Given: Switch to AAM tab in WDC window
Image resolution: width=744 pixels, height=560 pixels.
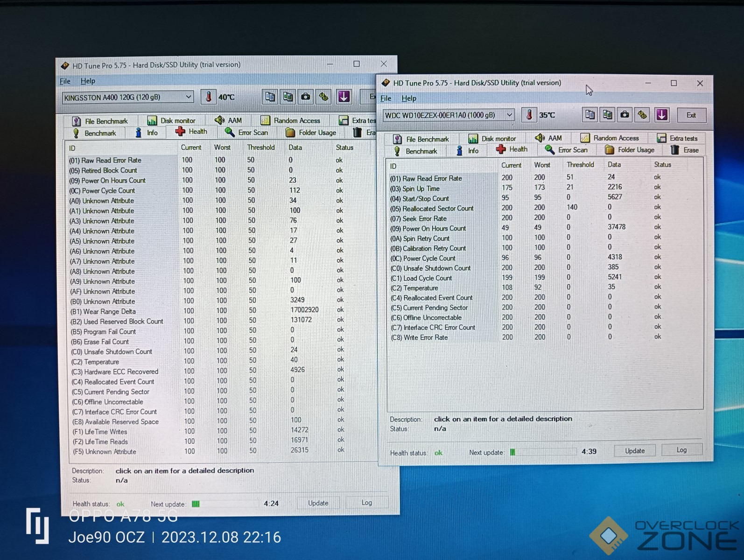Looking at the screenshot, I should pos(548,138).
